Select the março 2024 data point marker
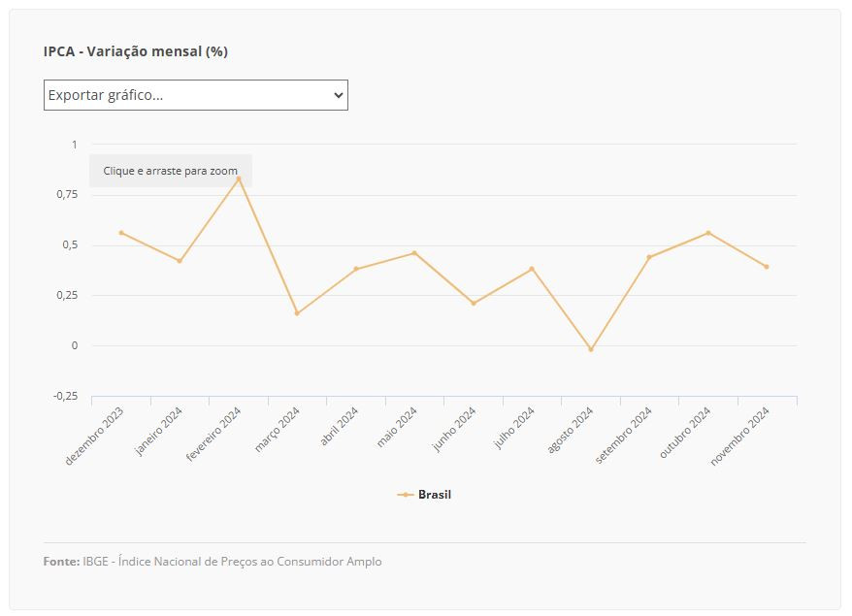The image size is (852, 616). 297,313
